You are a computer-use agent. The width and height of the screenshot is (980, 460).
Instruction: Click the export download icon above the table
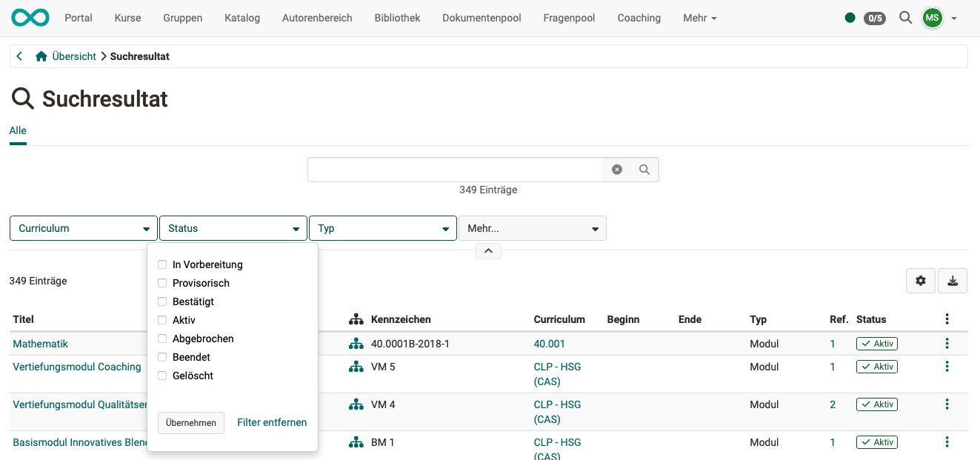(952, 281)
